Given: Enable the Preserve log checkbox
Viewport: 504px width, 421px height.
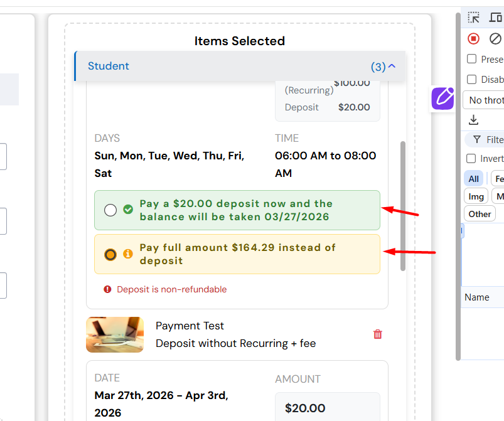Looking at the screenshot, I should coord(472,59).
